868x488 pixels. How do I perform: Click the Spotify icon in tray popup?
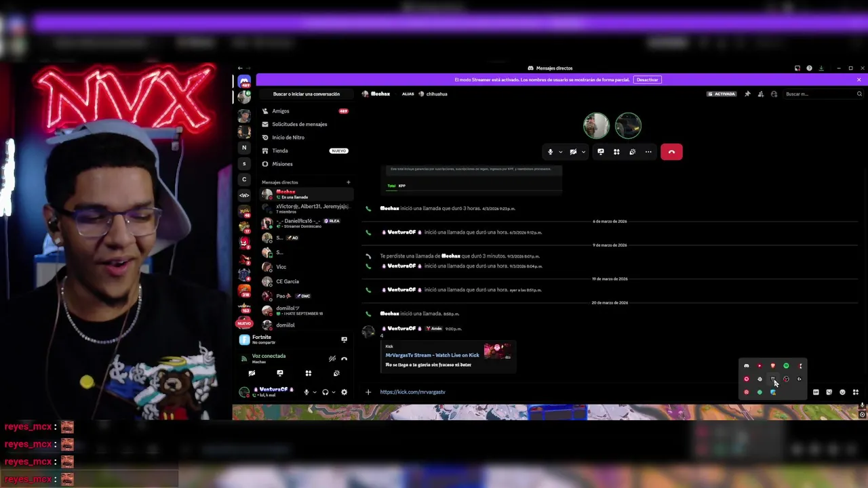click(x=786, y=366)
